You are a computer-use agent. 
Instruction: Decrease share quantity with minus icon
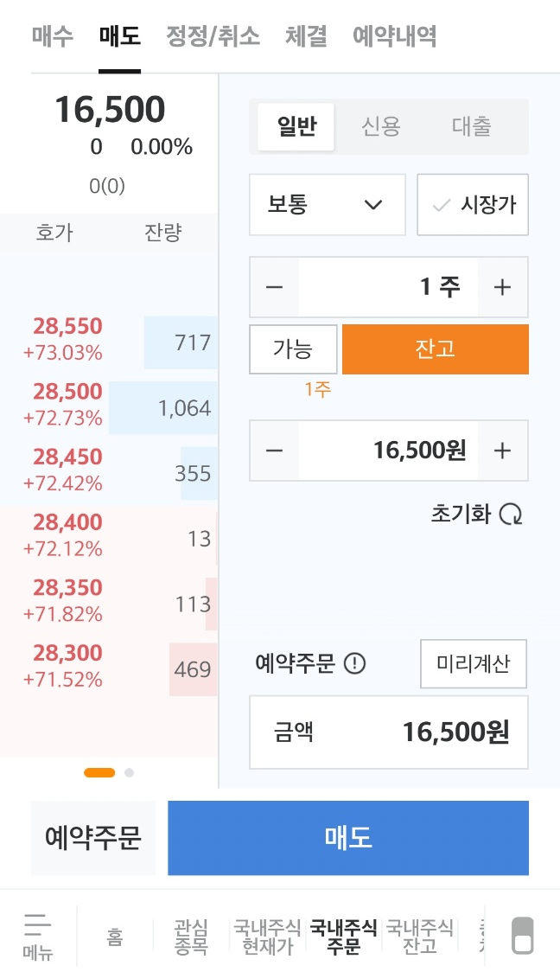(x=275, y=287)
